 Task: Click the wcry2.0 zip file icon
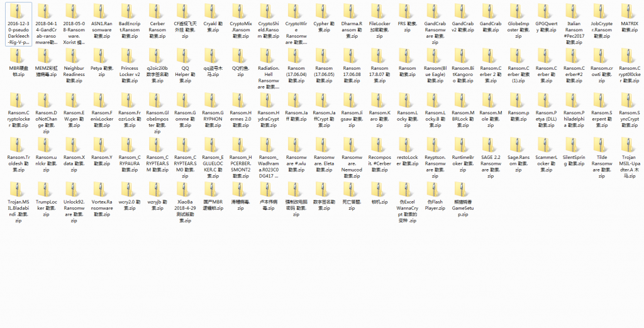pyautogui.click(x=130, y=190)
